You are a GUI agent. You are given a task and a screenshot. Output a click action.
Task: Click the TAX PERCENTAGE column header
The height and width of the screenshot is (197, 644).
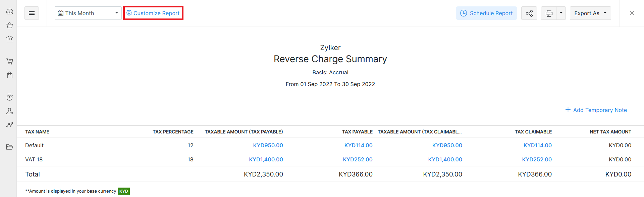pyautogui.click(x=173, y=132)
